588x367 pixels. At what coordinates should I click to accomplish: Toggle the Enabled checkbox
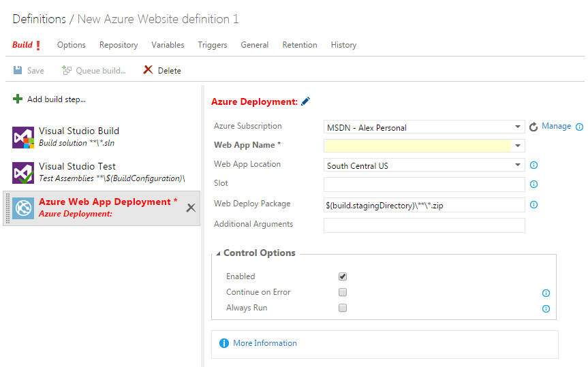(x=342, y=276)
